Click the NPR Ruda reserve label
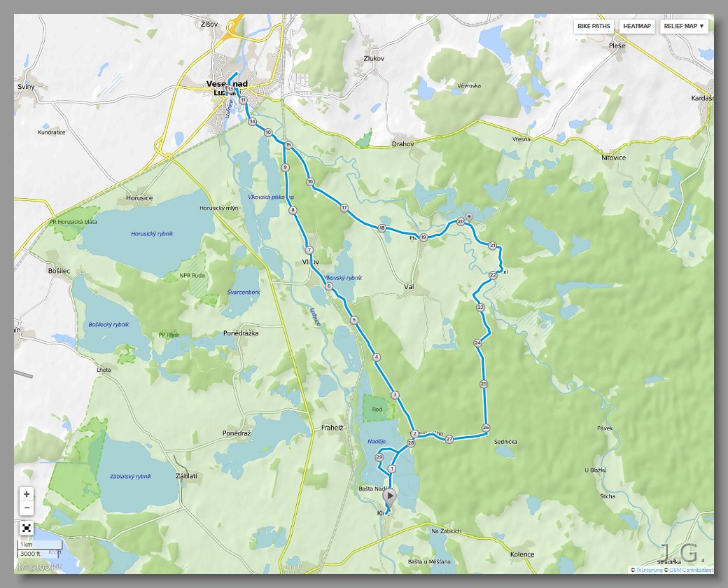Viewport: 728px width, 588px height. click(192, 275)
